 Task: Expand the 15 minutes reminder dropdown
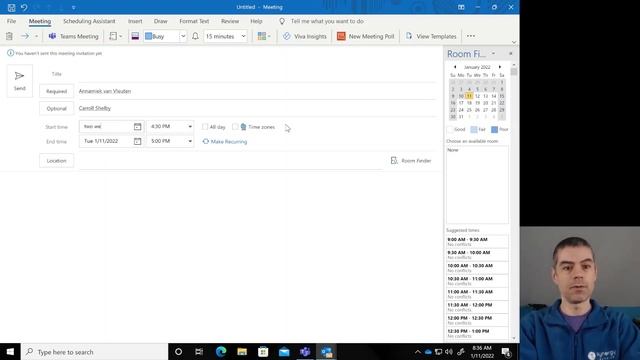(243, 36)
